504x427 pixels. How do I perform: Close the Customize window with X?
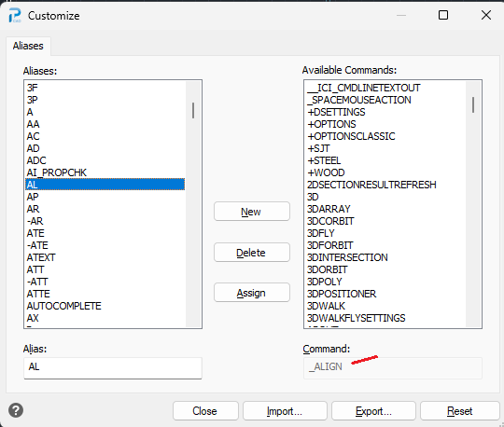coord(486,15)
